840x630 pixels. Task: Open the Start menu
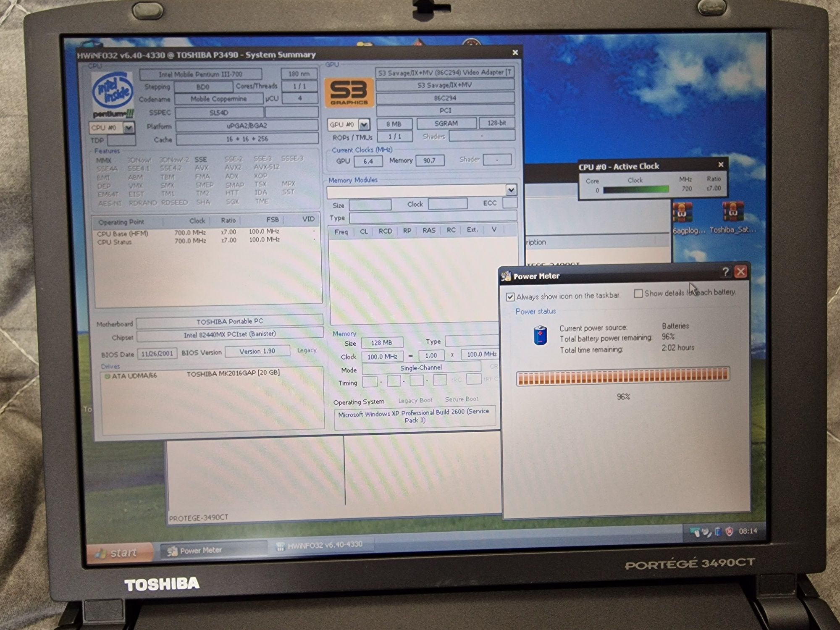point(121,553)
